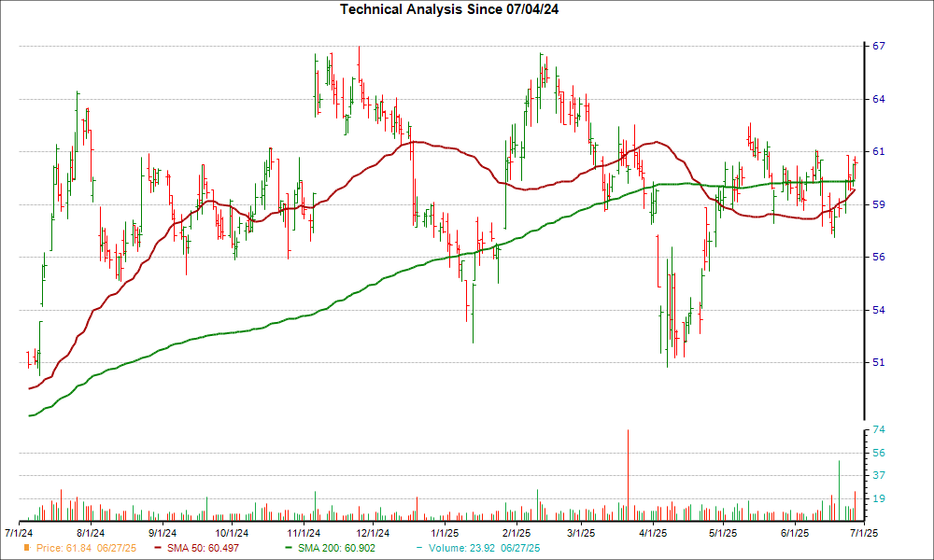Click the chart title 'Technical Analysis Since 07/04/24'

tap(449, 9)
